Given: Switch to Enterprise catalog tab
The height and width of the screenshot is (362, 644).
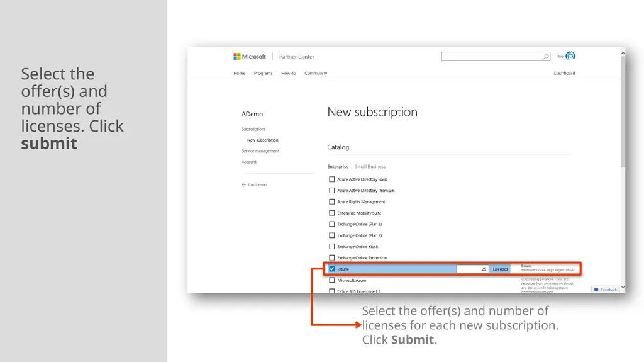Looking at the screenshot, I should click(x=338, y=167).
